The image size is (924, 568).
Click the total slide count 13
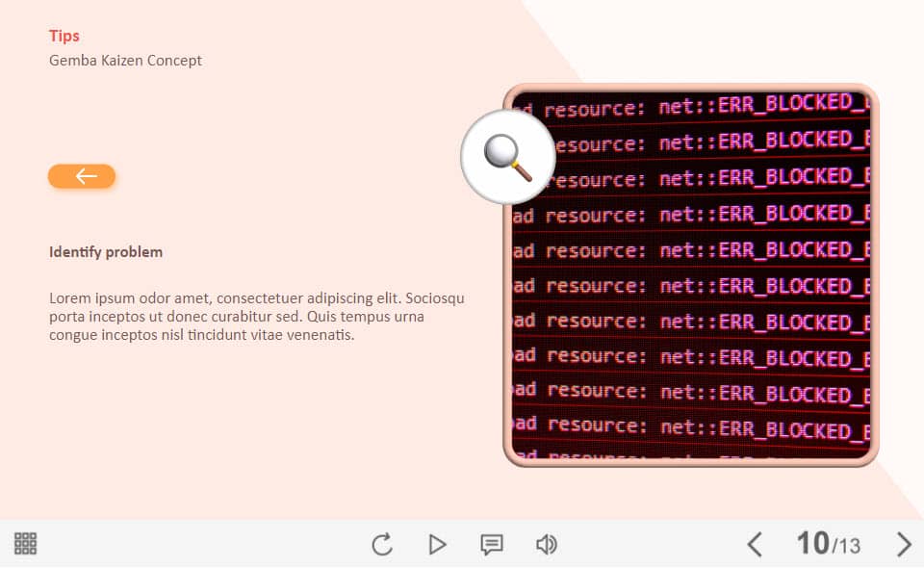pos(848,547)
